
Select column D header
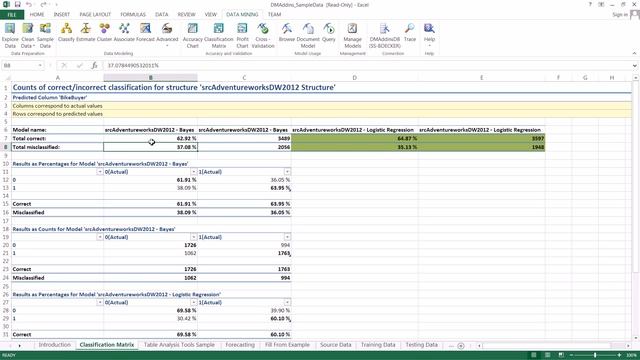(x=354, y=78)
